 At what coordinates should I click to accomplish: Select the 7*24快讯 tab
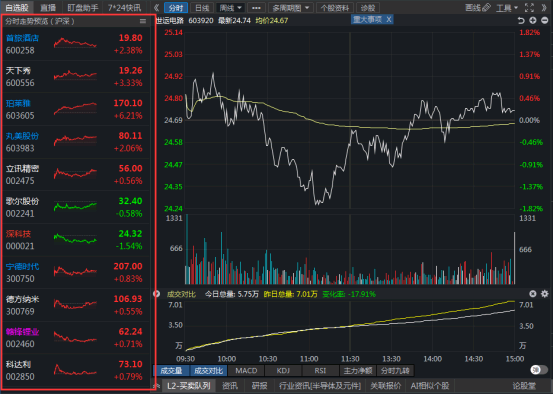click(x=124, y=7)
